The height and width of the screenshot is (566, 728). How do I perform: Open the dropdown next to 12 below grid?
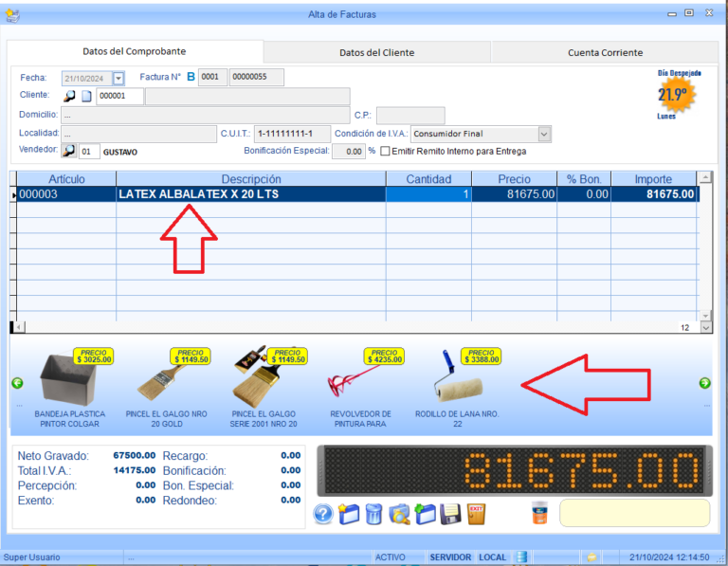click(x=705, y=328)
